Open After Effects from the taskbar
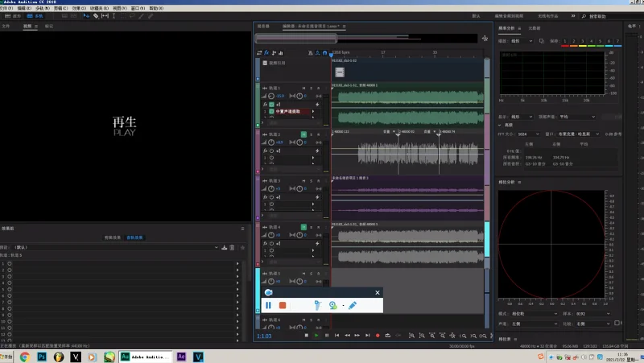Viewport: 644px width, 363px height. [x=181, y=357]
